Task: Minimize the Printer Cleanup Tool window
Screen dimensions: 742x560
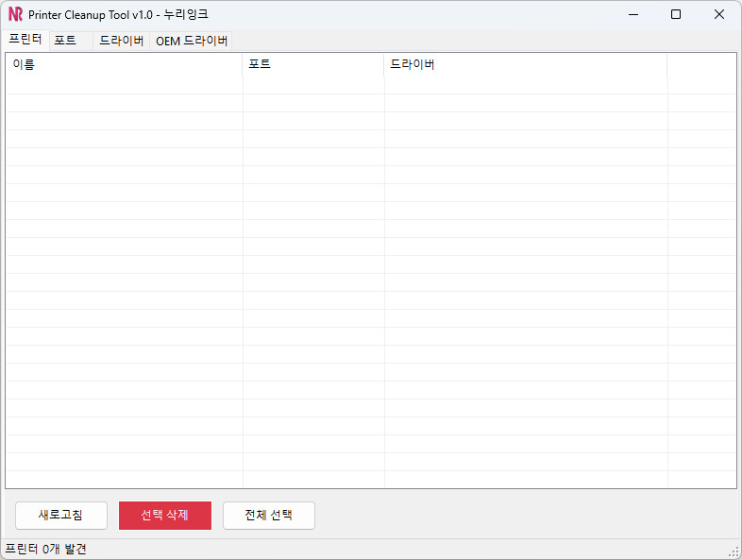Action: tap(632, 14)
